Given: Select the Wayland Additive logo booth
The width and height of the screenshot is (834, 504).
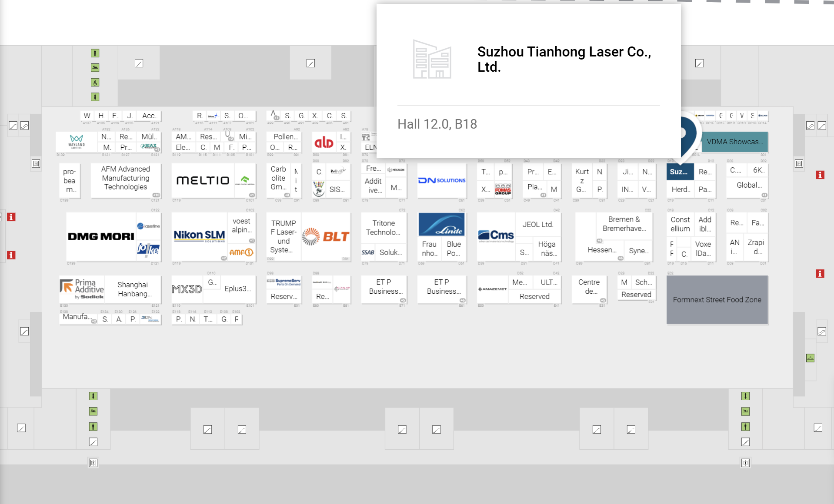Looking at the screenshot, I should (77, 142).
